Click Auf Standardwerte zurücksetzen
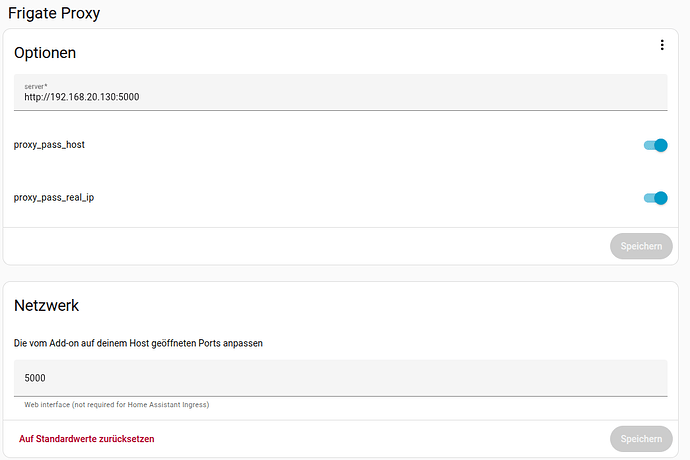 click(87, 439)
